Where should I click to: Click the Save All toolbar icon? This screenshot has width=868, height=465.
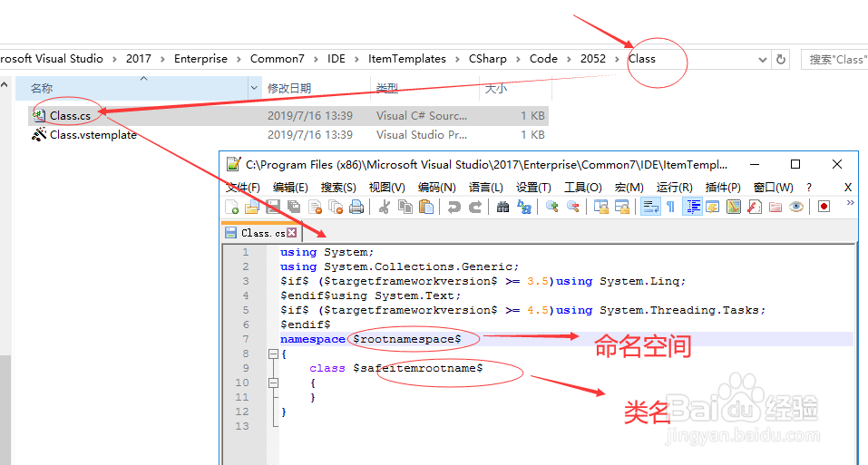coord(294,207)
